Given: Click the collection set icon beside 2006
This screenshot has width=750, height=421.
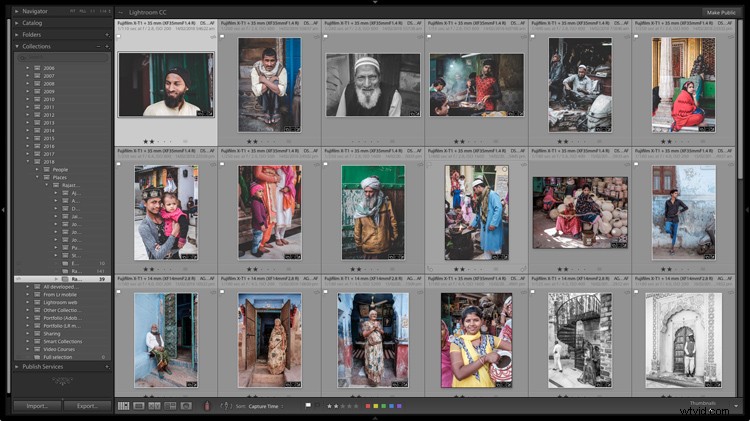Looking at the screenshot, I should click(x=37, y=68).
